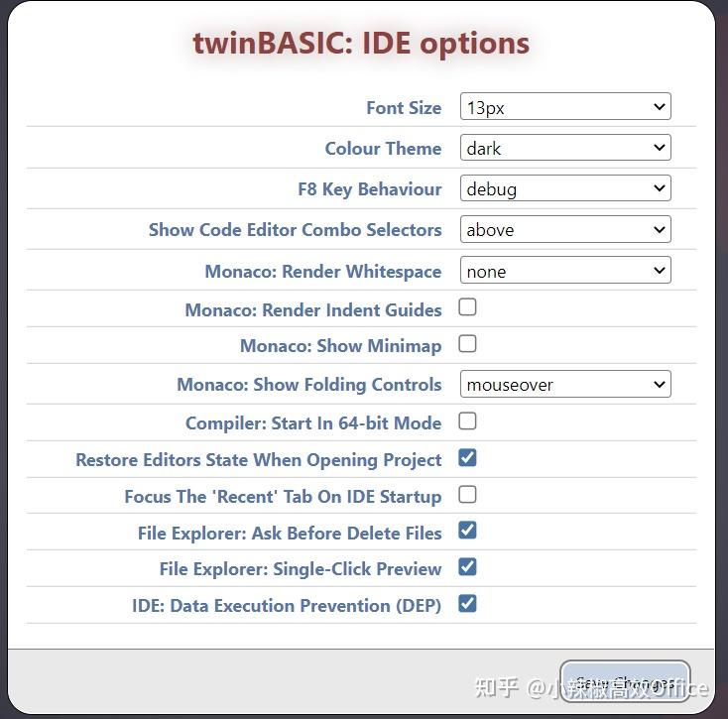The width and height of the screenshot is (728, 719).
Task: Open the Font Size dropdown
Action: tap(565, 107)
